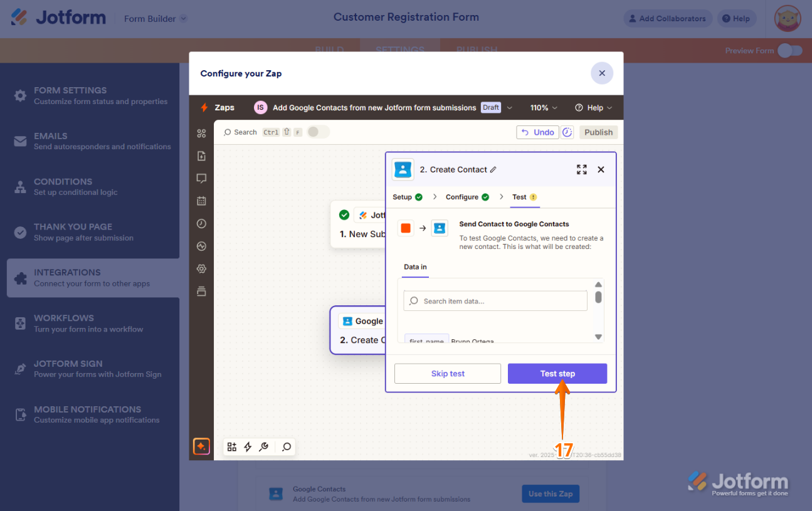
Task: Open the 110% zoom level dropdown
Action: 544,107
